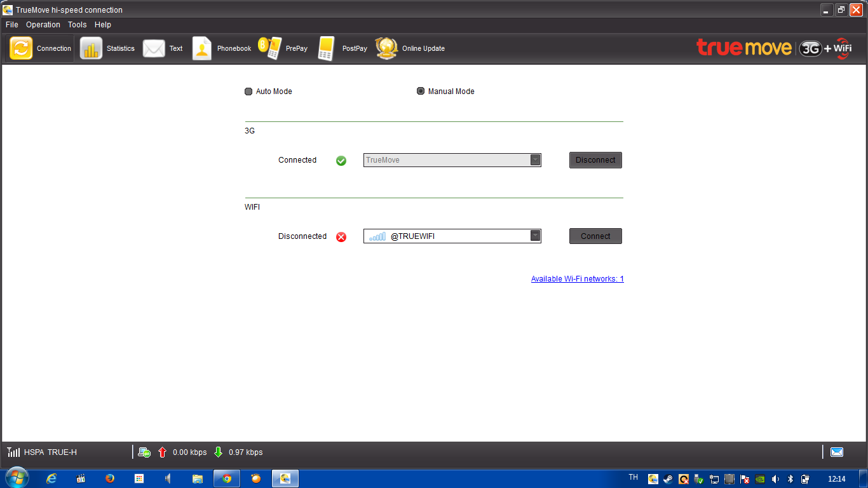Click the TH language indicator in the taskbar

tap(634, 477)
